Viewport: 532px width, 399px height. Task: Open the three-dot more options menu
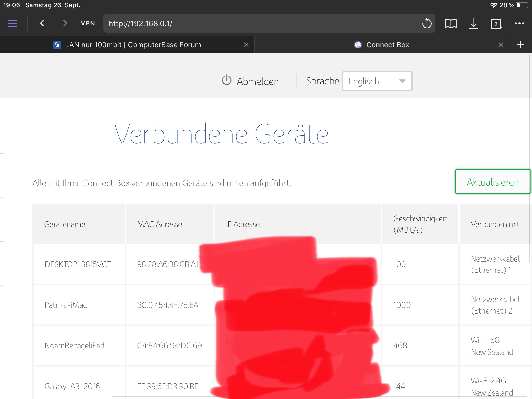tap(519, 23)
